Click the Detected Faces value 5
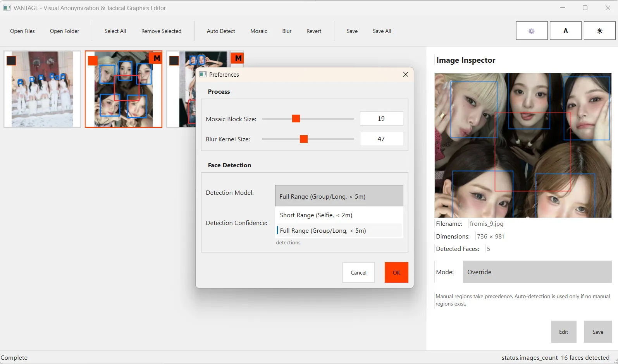 [488, 249]
